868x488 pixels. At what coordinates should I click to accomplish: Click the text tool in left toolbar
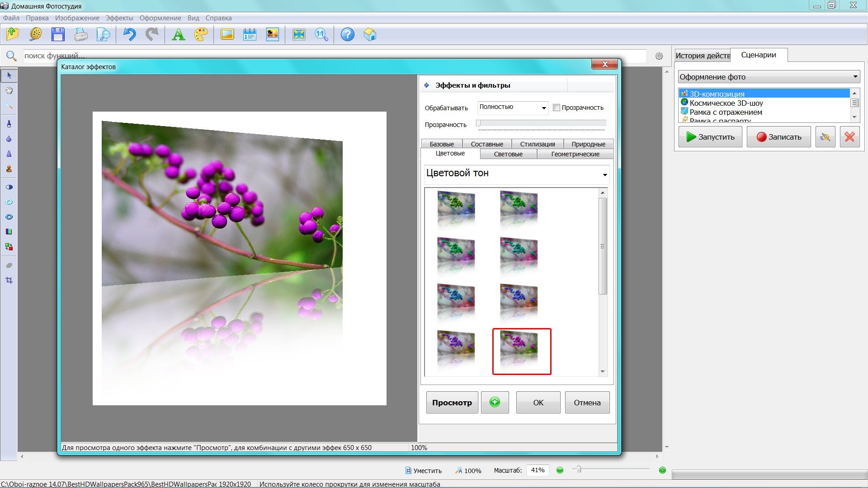[x=178, y=34]
